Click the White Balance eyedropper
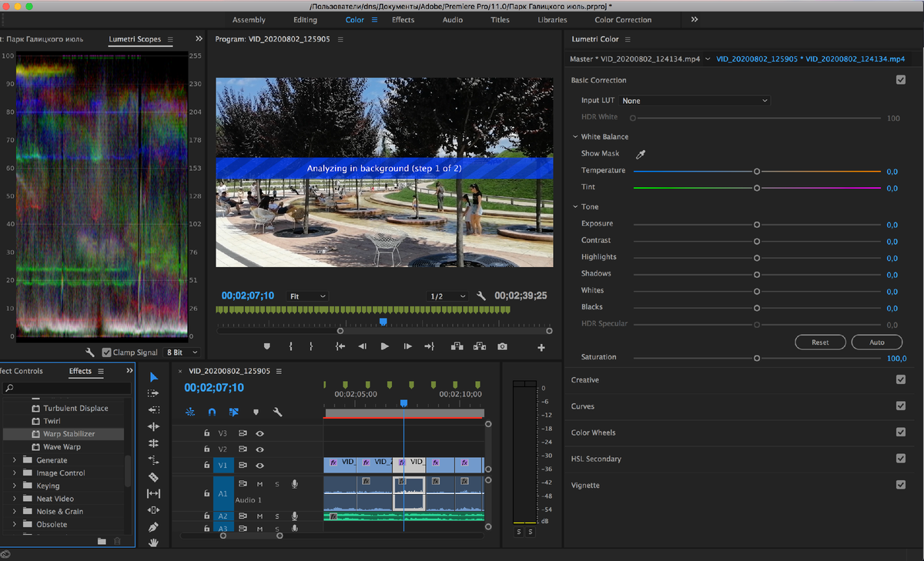 tap(640, 154)
